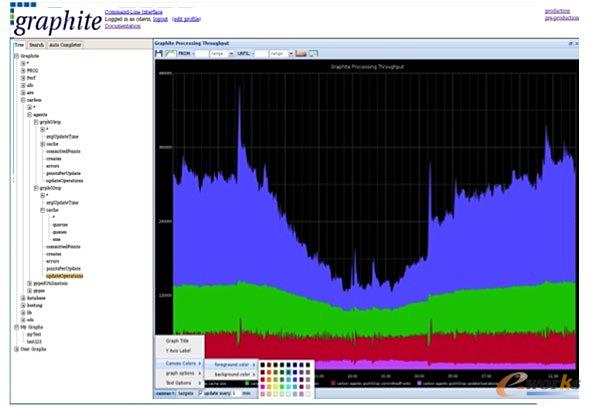Select updateOperations highlighted tree item
Image resolution: width=591 pixels, height=407 pixels.
[x=64, y=276]
